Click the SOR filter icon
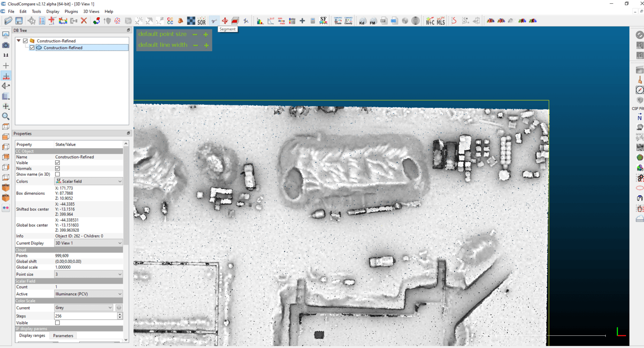This screenshot has width=644, height=348. tap(202, 21)
